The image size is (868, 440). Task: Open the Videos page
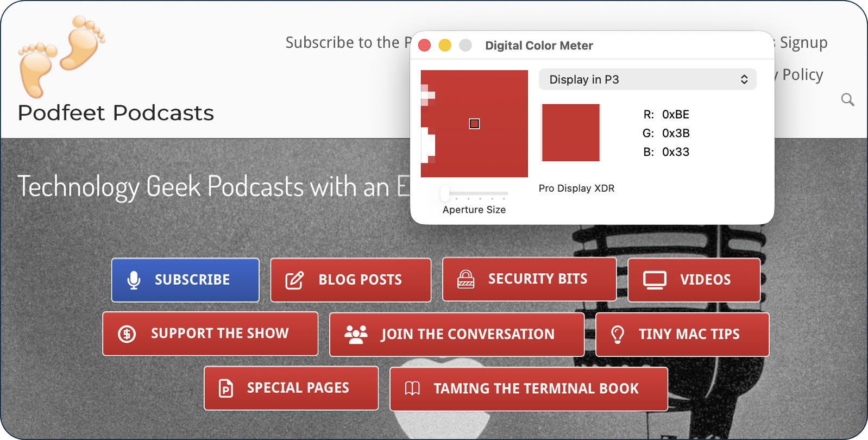click(694, 280)
